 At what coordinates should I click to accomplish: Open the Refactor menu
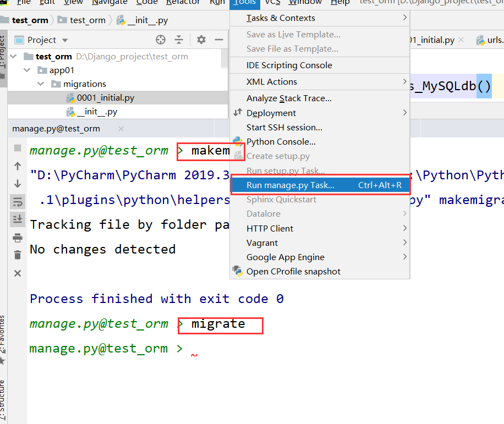coord(183,3)
